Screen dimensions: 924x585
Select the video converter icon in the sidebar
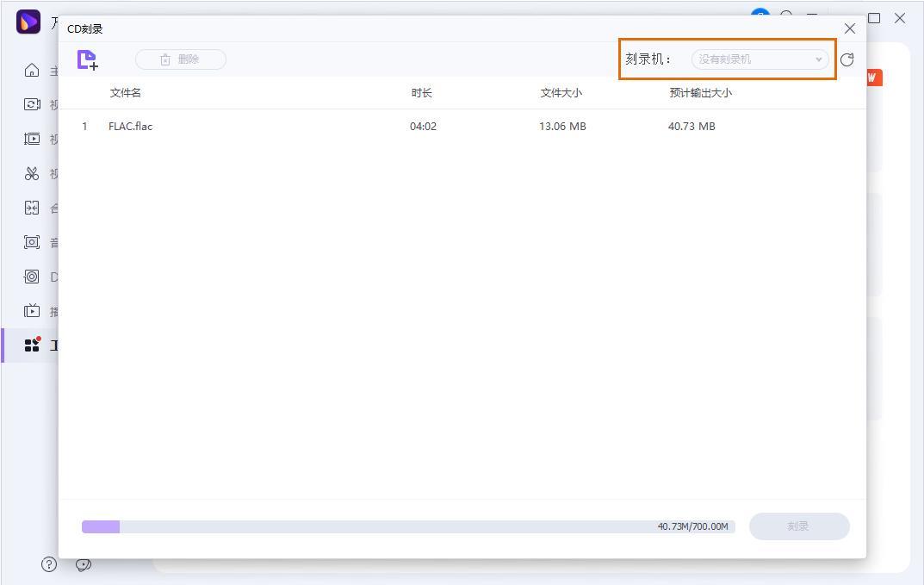pyautogui.click(x=32, y=104)
